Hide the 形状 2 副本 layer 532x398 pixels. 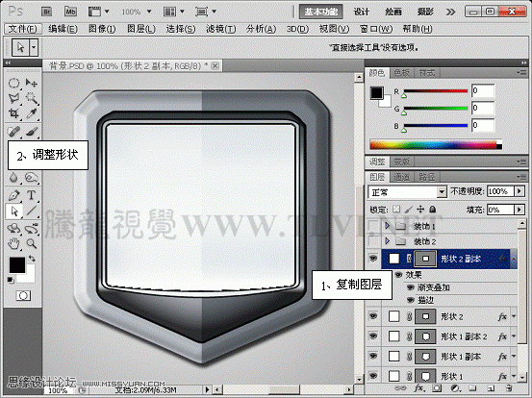tap(373, 259)
